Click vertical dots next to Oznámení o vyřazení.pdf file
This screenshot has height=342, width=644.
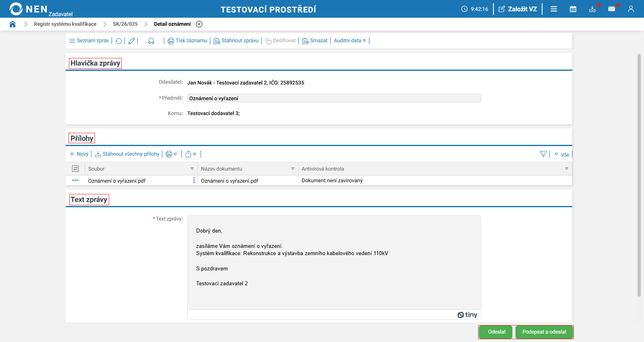click(194, 181)
